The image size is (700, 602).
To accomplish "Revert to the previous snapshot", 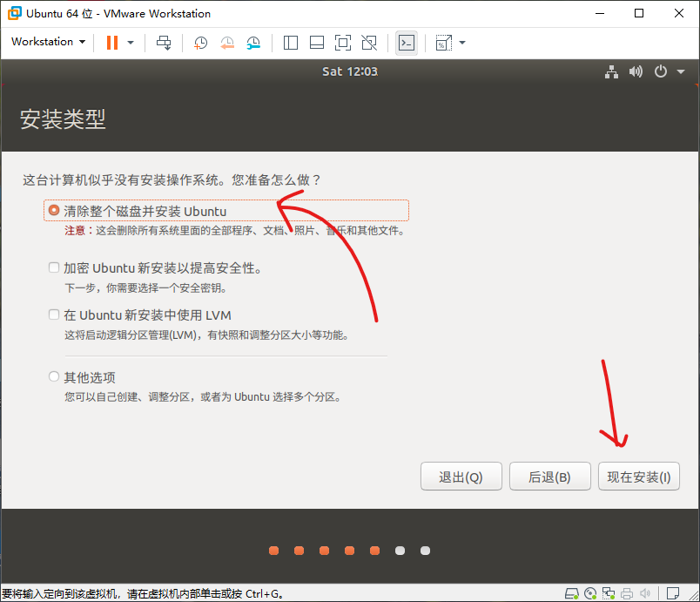I will [227, 43].
